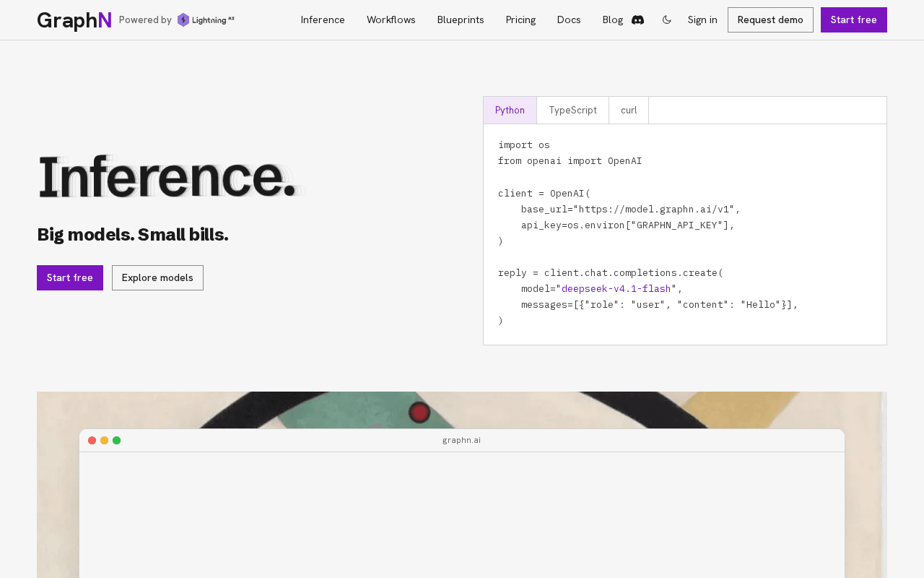Visit the Blog
The width and height of the screenshot is (924, 578).
coord(613,20)
